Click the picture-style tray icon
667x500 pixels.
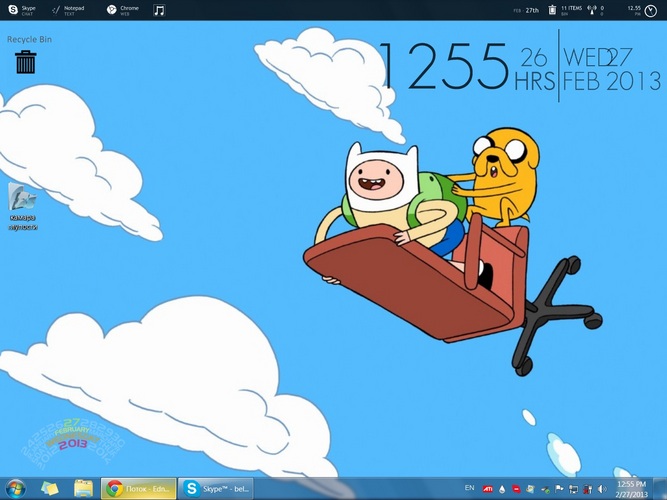coord(530,489)
